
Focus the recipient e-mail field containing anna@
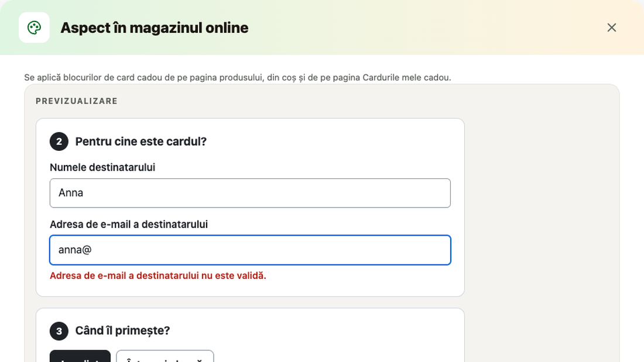250,250
